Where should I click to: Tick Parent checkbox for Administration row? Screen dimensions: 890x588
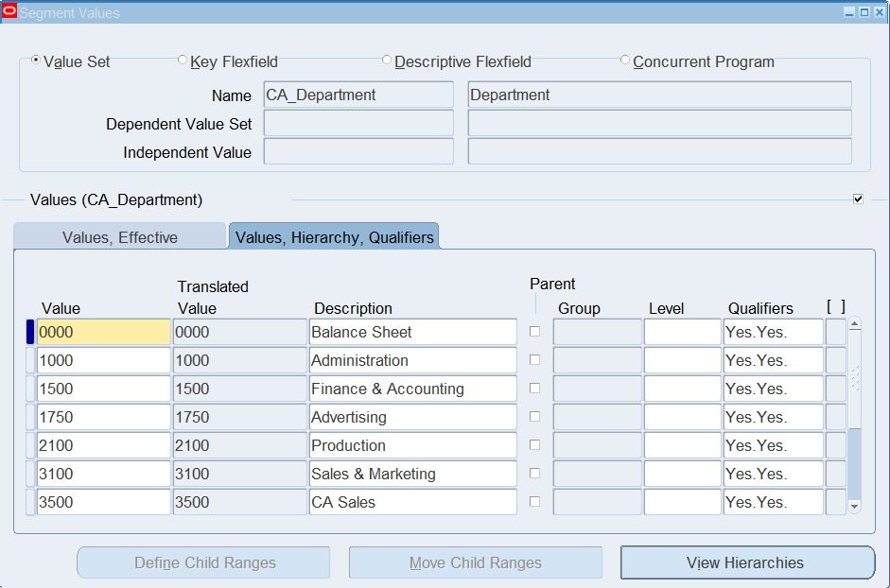tap(534, 360)
